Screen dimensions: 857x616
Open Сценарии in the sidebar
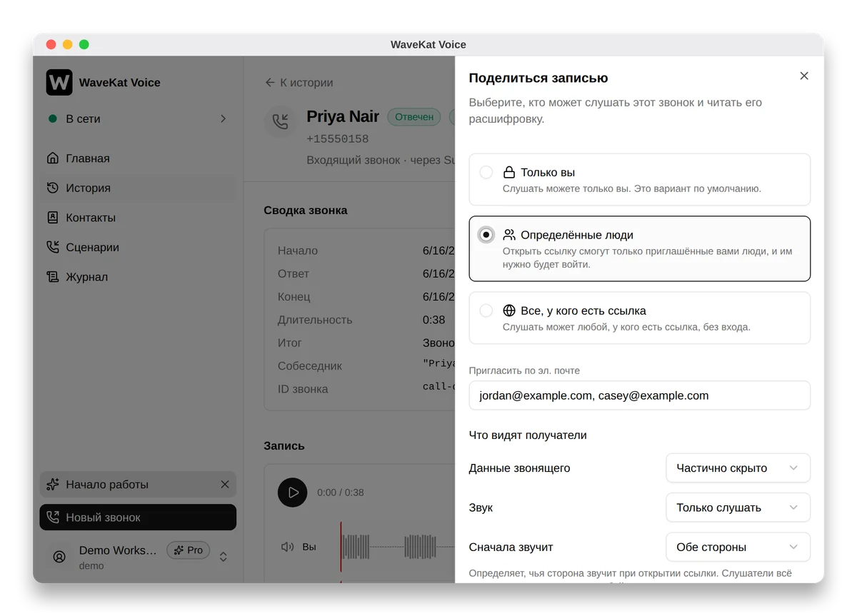138,247
